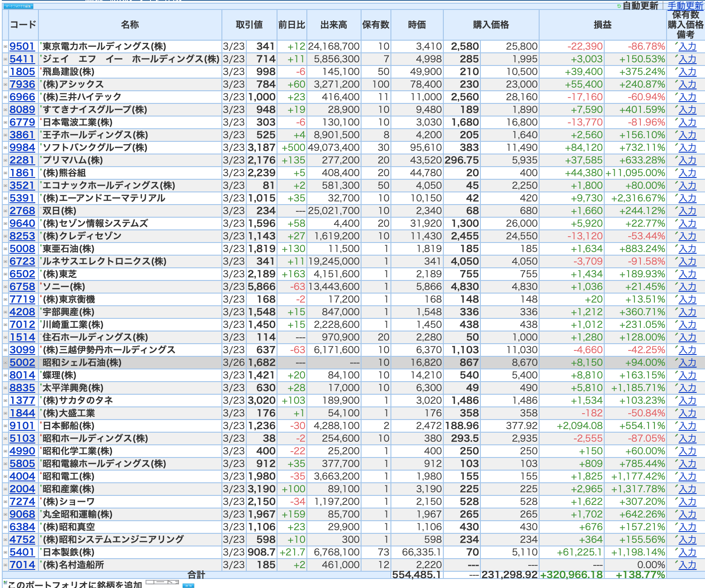Image resolution: width=705 pixels, height=588 pixels.
Task: Click the ソフトバンクグループ(株) name cell
Action: 130,148
